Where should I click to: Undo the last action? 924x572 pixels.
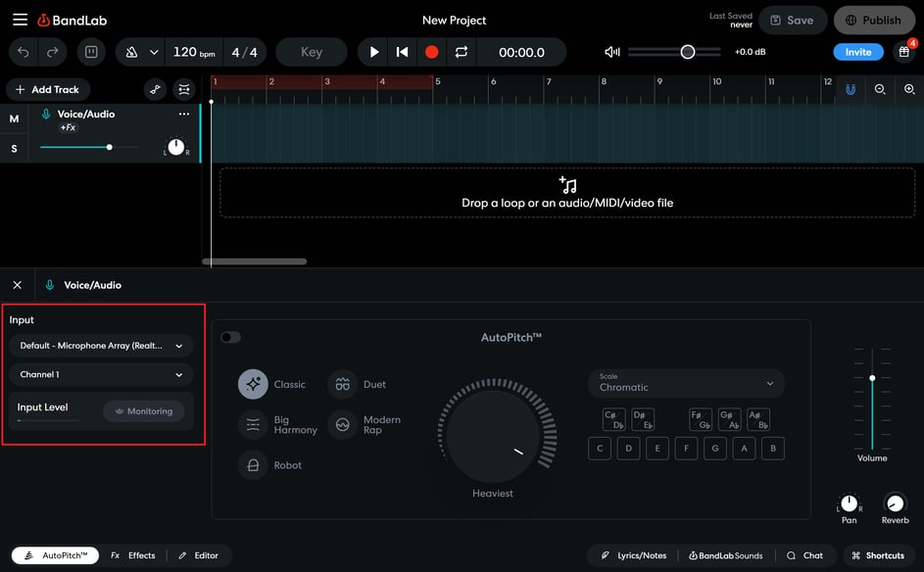(x=23, y=53)
